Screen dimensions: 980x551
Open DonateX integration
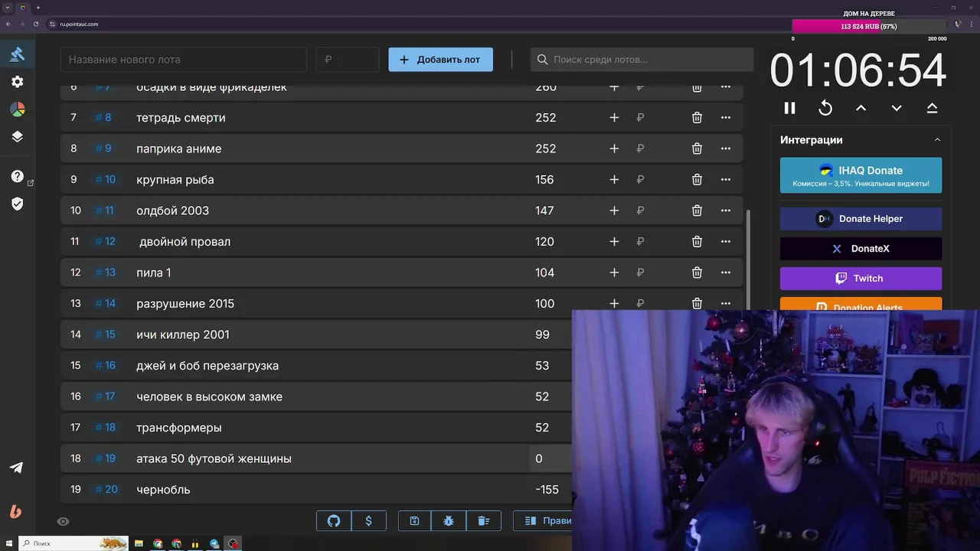pyautogui.click(x=861, y=249)
